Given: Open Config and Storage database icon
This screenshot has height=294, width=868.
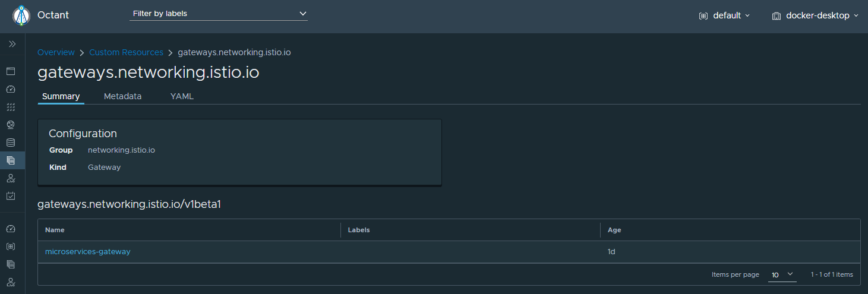Looking at the screenshot, I should 10,143.
